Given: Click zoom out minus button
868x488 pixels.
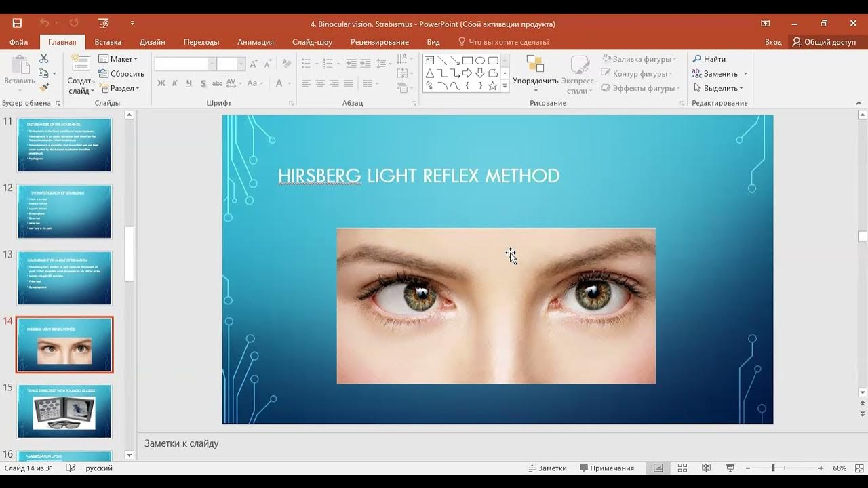Looking at the screenshot, I should (x=747, y=468).
